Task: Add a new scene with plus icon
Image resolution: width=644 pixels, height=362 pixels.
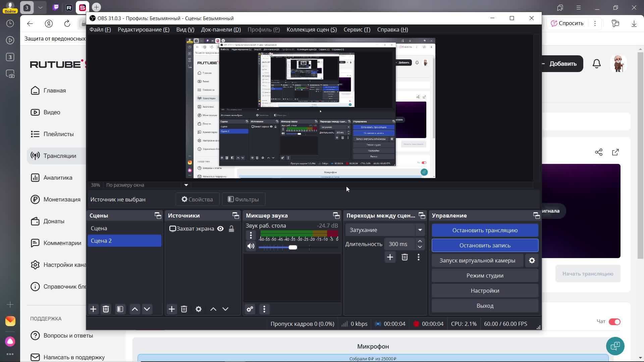Action: [93, 309]
